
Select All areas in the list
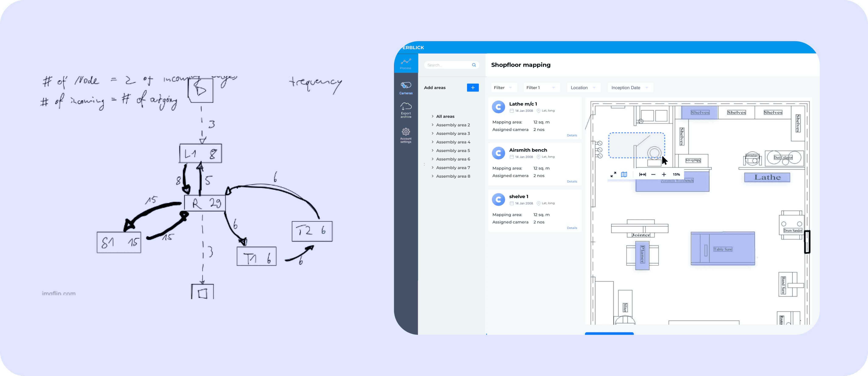pyautogui.click(x=445, y=116)
